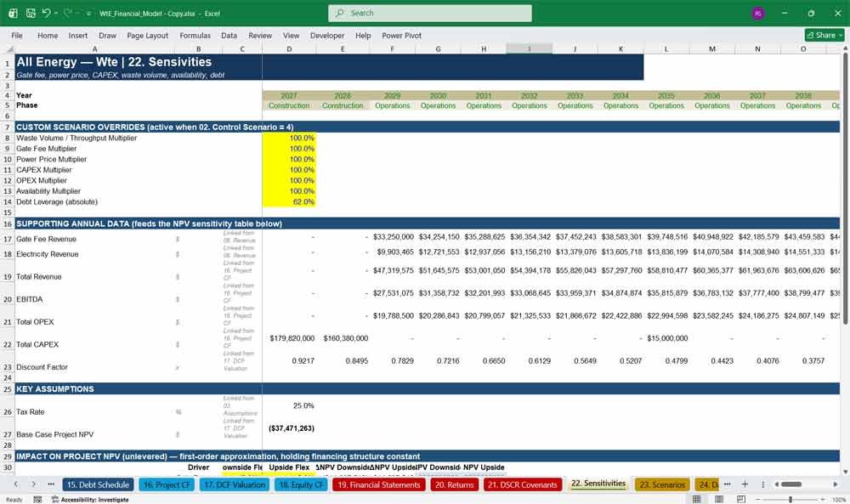Click the 2030 year header cell
This screenshot has height=504, width=850.
click(438, 95)
